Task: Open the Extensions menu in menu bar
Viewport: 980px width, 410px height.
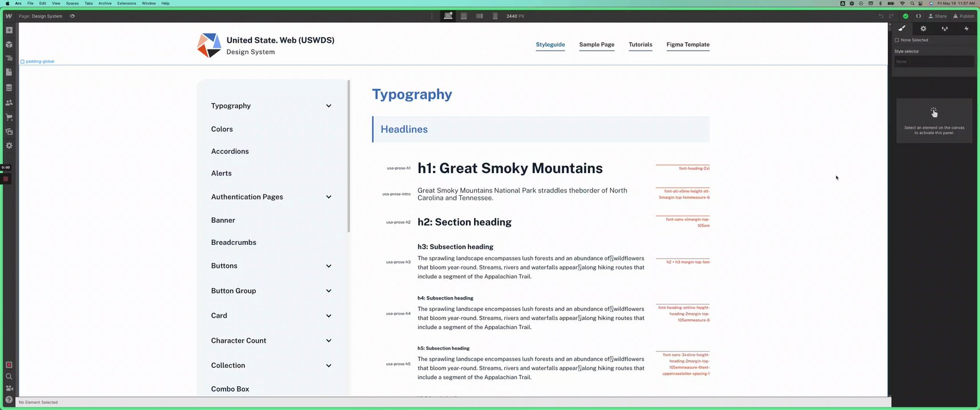Action: click(x=126, y=3)
